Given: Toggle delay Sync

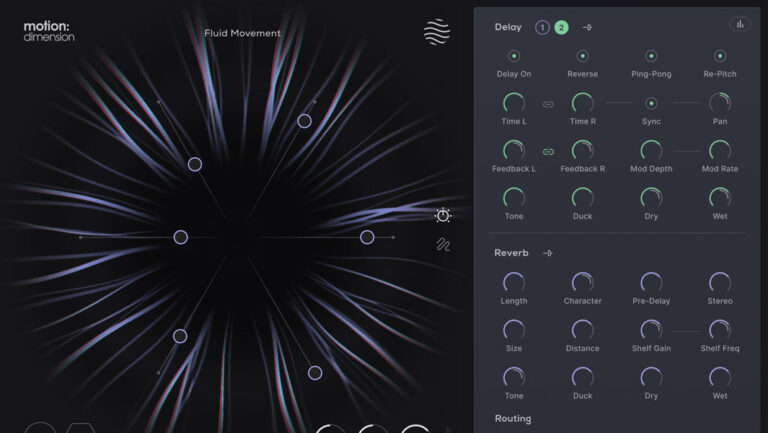Looking at the screenshot, I should pyautogui.click(x=651, y=103).
